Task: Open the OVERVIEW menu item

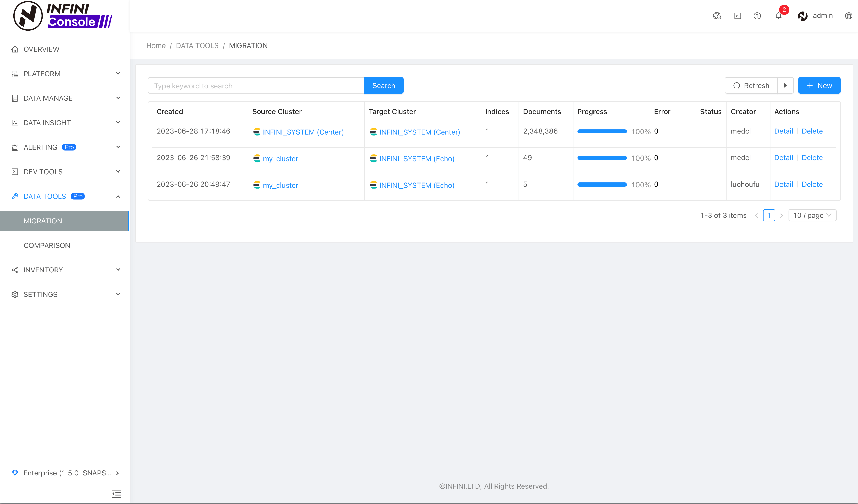Action: click(41, 49)
